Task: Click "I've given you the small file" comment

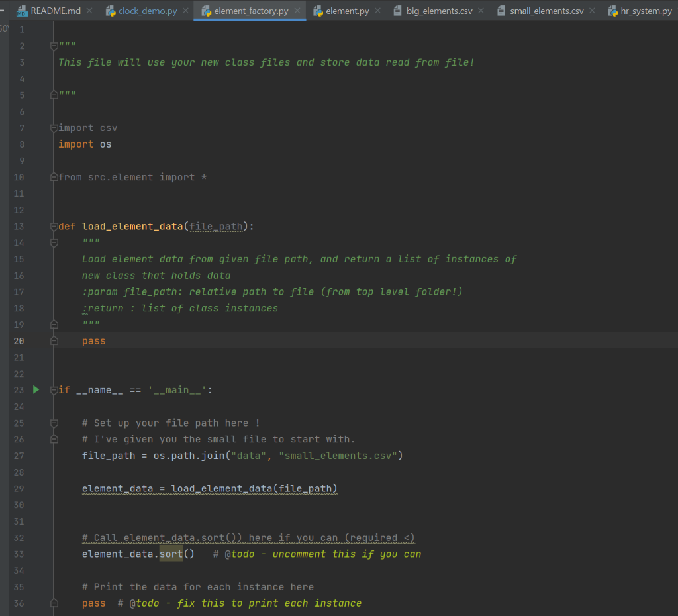Action: pyautogui.click(x=218, y=440)
